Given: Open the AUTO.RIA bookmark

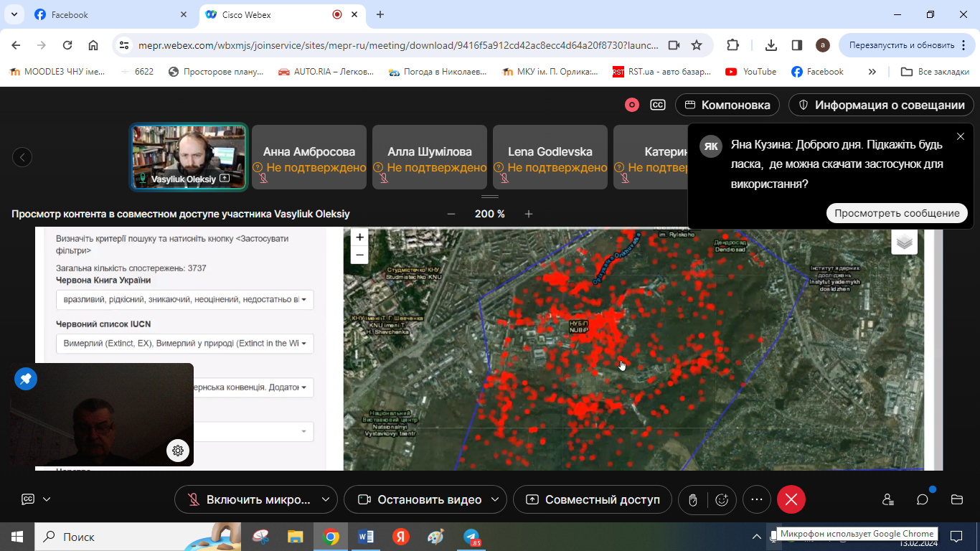Looking at the screenshot, I should (326, 72).
